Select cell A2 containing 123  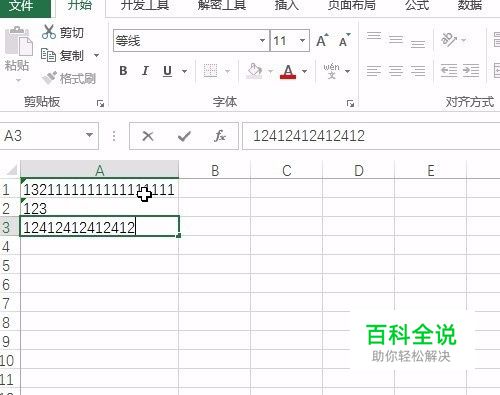tap(99, 208)
